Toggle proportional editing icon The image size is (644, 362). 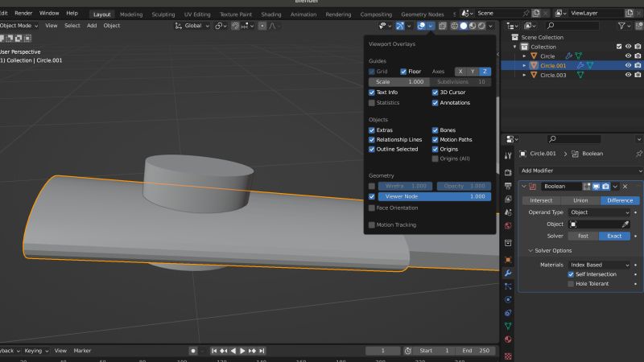262,26
